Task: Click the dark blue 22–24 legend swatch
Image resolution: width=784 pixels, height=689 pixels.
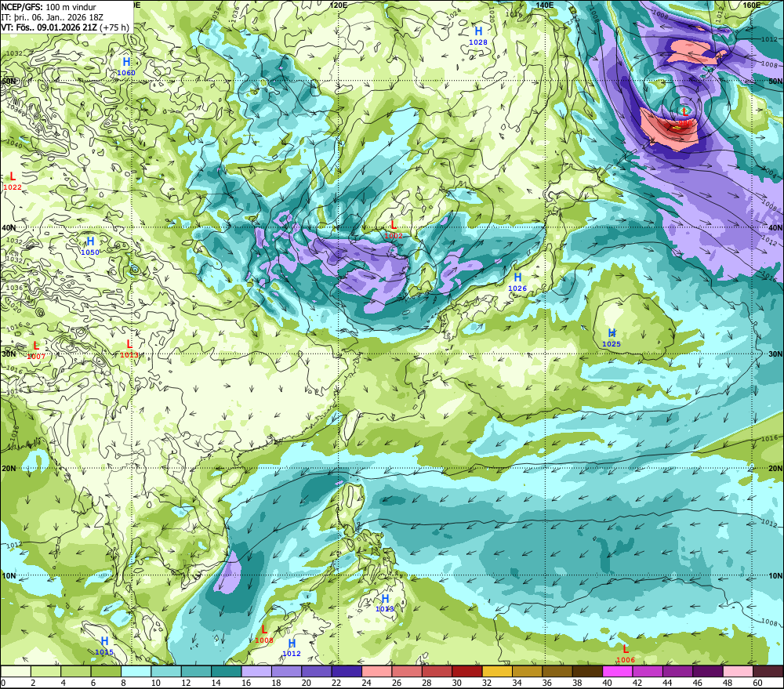Action: click(347, 671)
